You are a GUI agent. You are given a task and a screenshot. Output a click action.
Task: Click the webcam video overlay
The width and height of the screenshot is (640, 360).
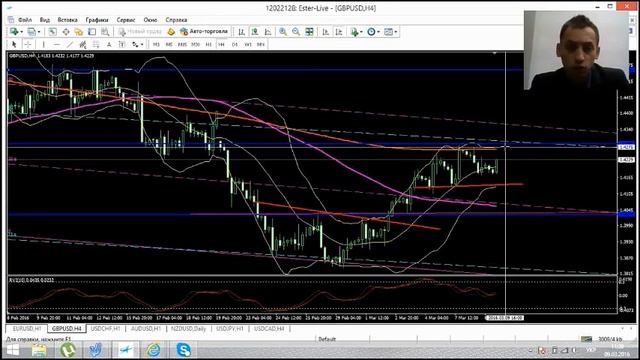coord(577,50)
